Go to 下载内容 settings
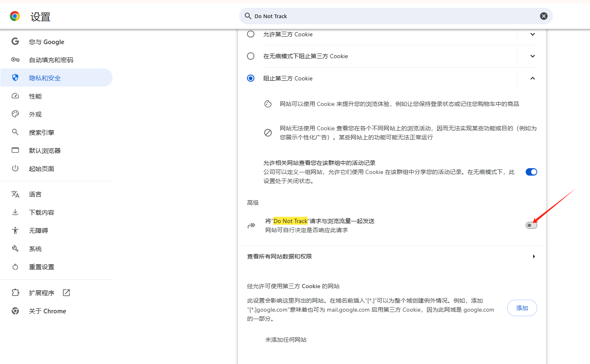The width and height of the screenshot is (590, 364). tap(56, 212)
